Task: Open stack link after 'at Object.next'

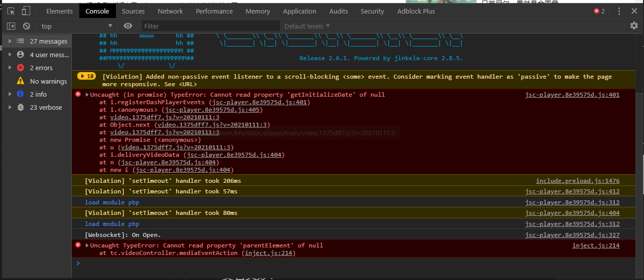Action: 213,125
